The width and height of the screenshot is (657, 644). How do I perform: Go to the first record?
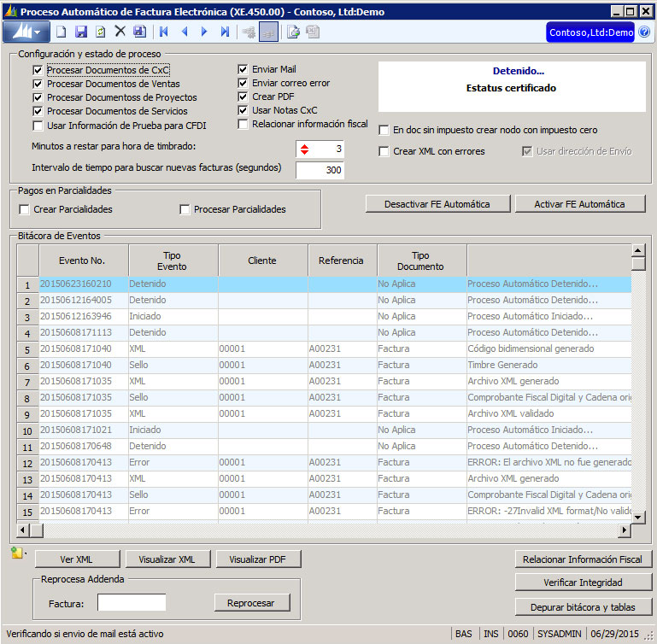pyautogui.click(x=162, y=32)
